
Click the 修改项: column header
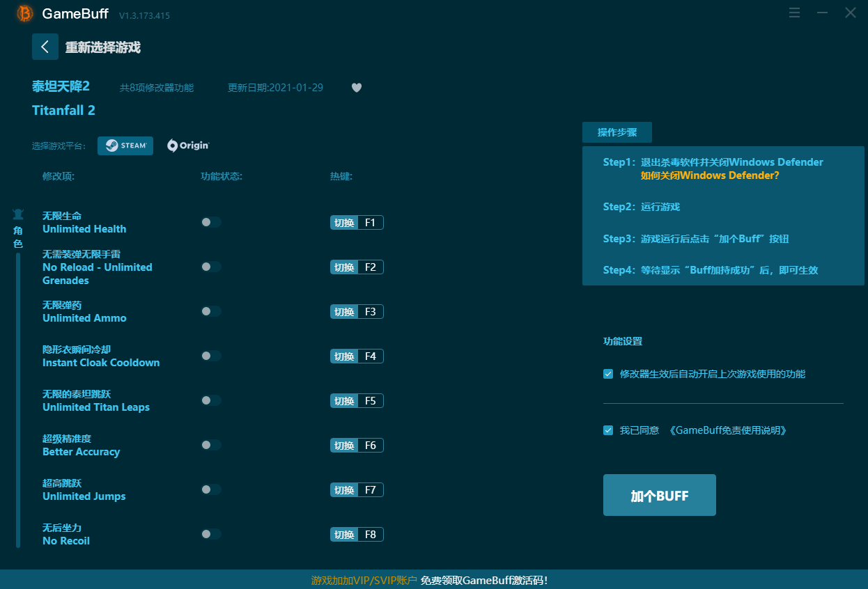click(59, 176)
